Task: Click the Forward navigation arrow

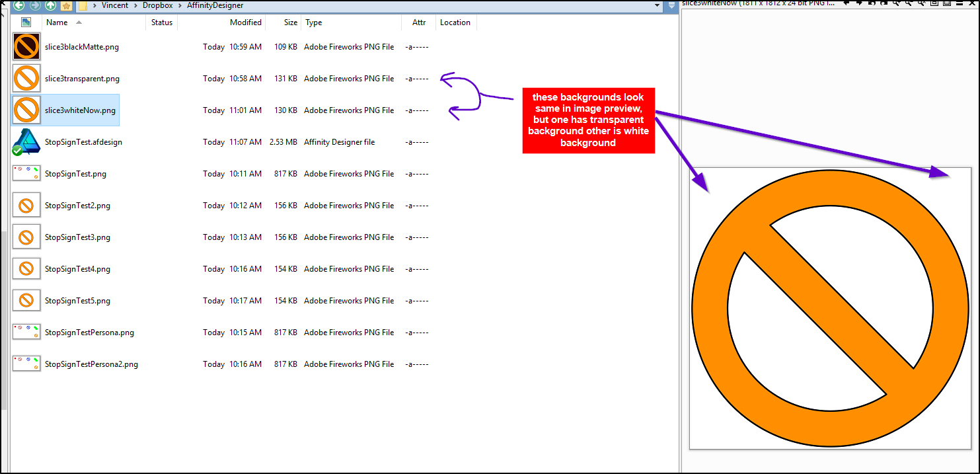Action: 35,5
